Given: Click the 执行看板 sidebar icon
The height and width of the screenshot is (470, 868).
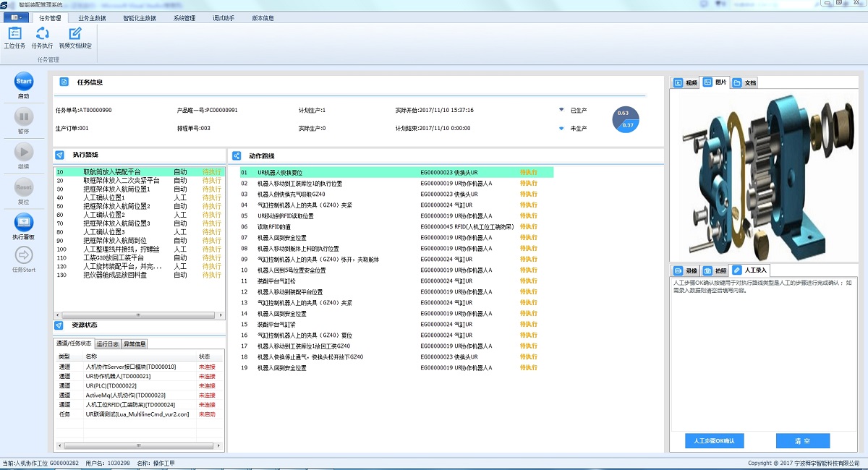Looking at the screenshot, I should coord(24,222).
